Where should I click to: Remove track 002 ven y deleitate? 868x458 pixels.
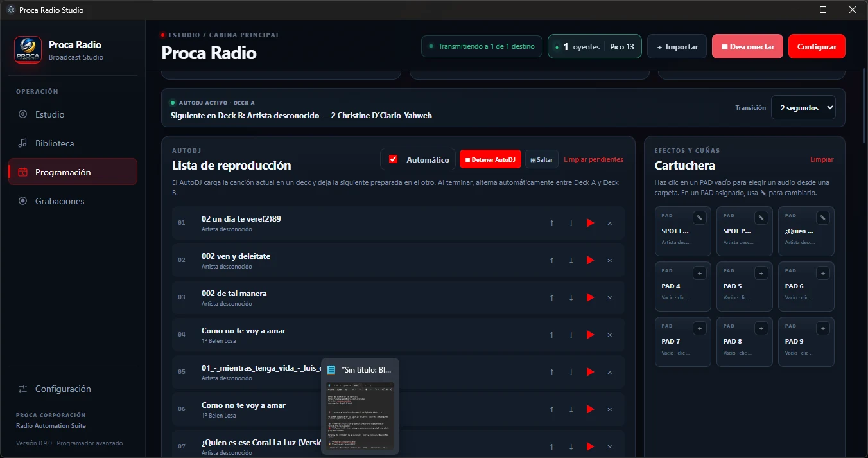[609, 260]
